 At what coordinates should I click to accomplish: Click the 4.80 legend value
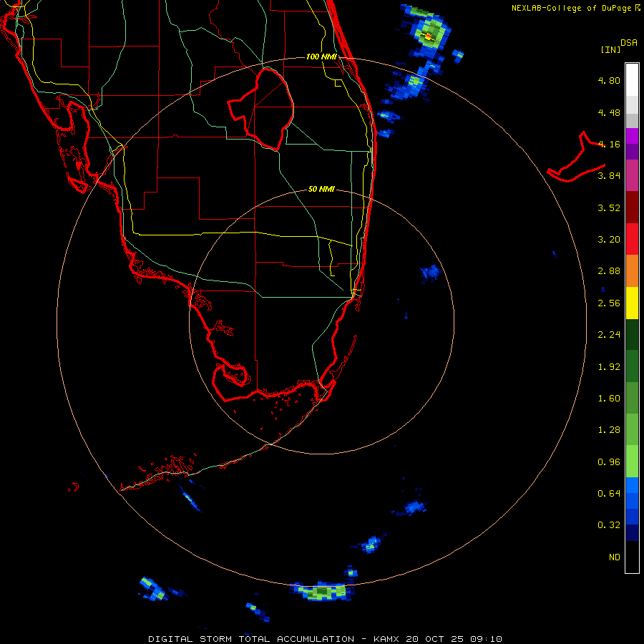pos(609,80)
